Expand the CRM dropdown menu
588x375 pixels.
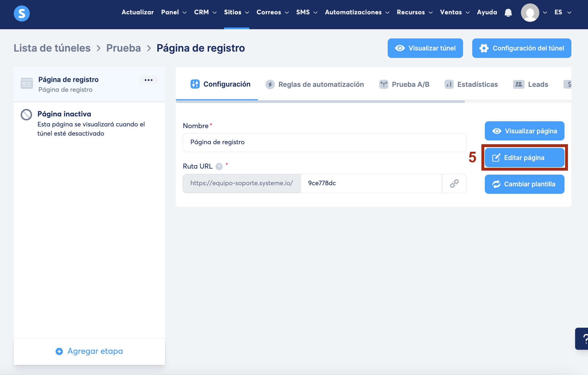[205, 12]
